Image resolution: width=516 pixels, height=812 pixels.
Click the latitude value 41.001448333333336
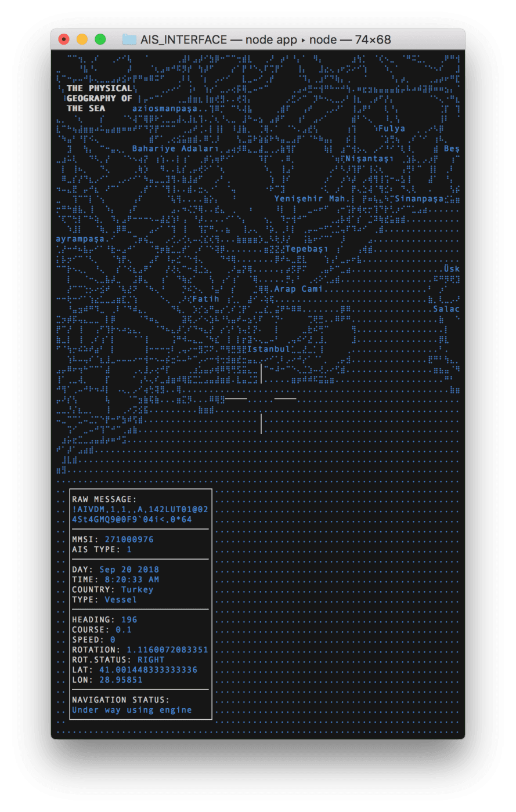pos(148,670)
